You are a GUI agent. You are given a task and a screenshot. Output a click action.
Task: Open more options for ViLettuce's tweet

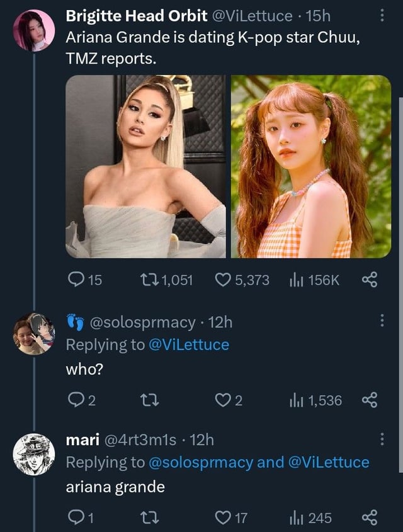382,16
